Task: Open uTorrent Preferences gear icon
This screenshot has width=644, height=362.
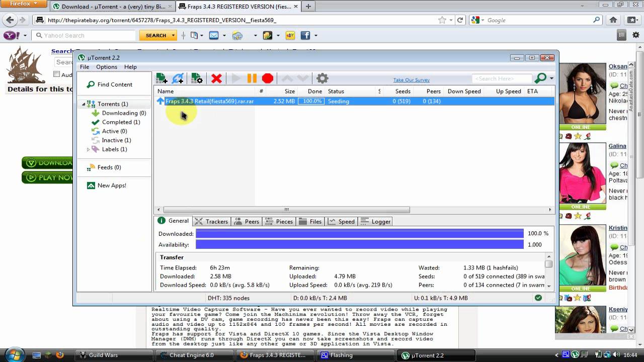Action: tap(323, 78)
